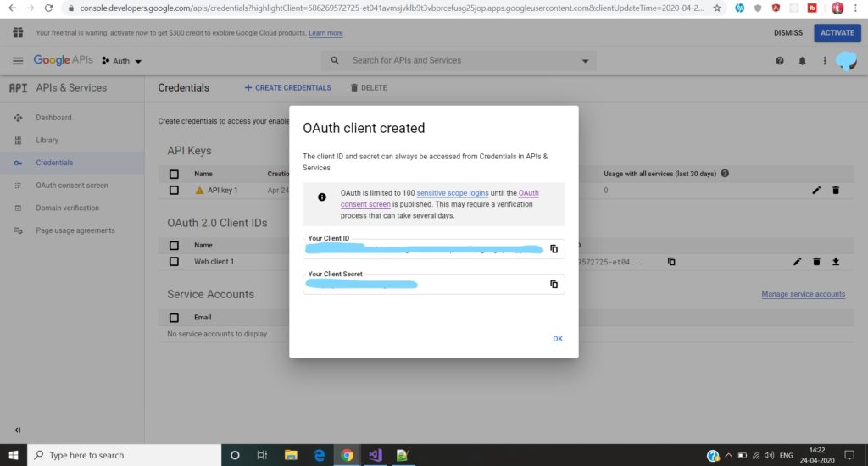Click the Your Client ID field
Viewport: 868px width, 466px height.
pos(433,249)
